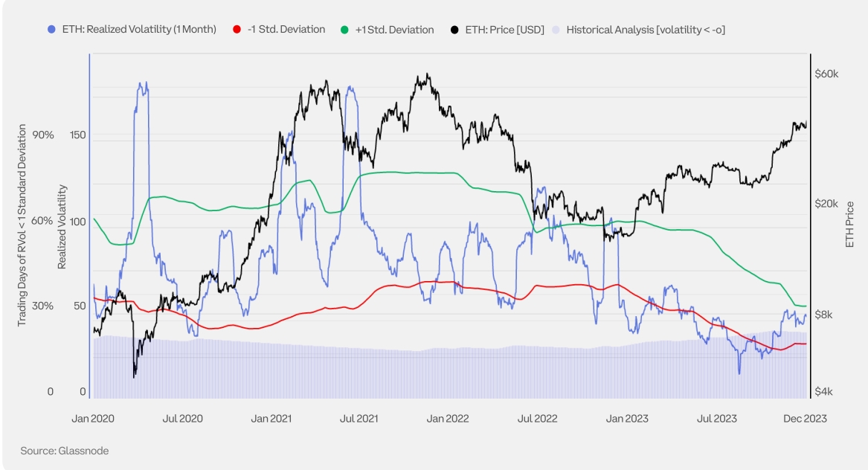868x470 pixels.
Task: Click the ETH Price axis title
Action: tap(849, 224)
